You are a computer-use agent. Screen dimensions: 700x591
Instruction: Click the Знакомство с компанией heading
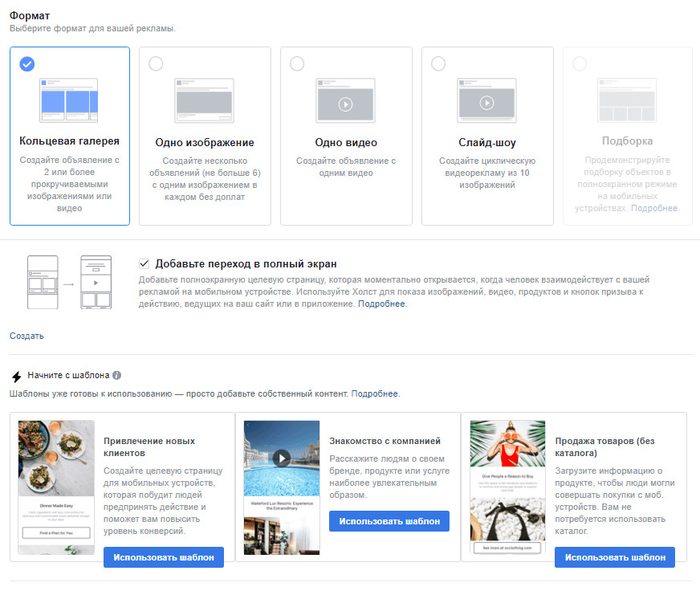click(x=385, y=441)
